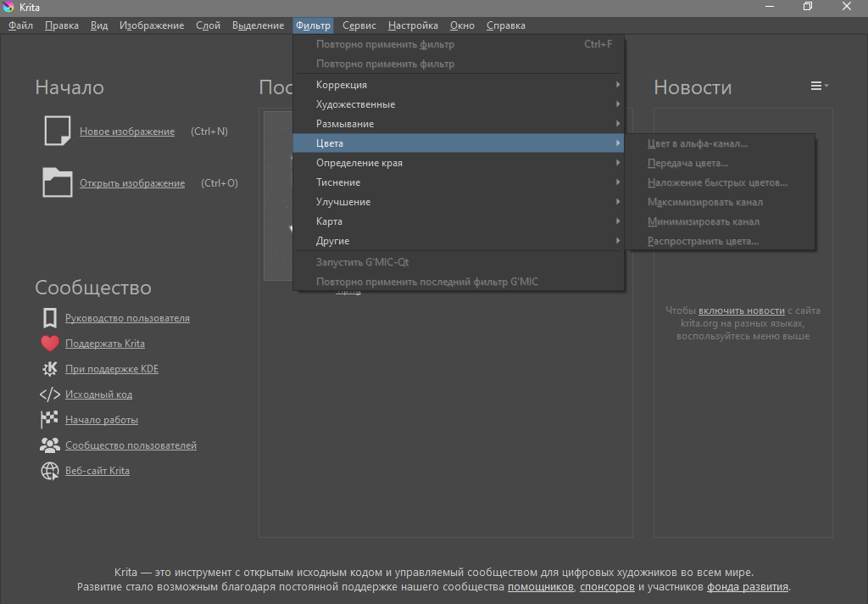
Task: Choose Наложение быстрых цветов filter
Action: (720, 182)
